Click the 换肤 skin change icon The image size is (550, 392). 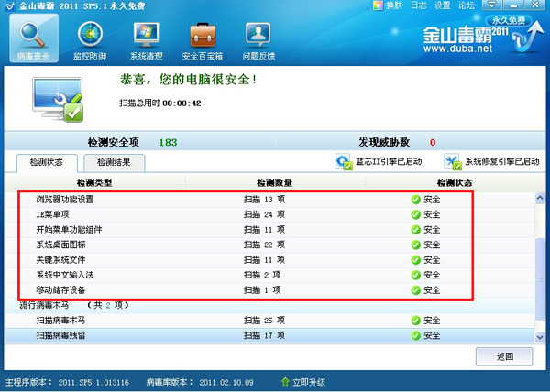tap(378, 5)
